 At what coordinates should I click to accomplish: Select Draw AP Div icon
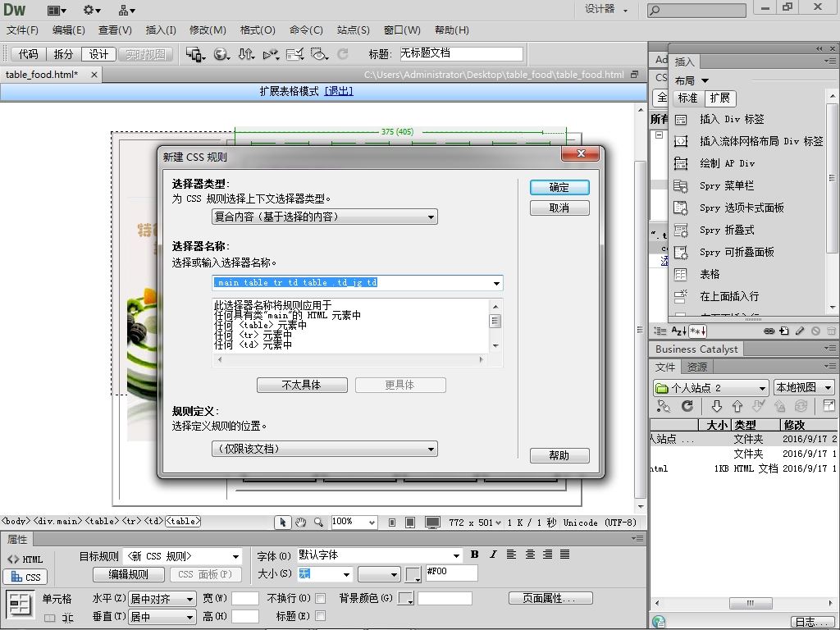pyautogui.click(x=681, y=163)
